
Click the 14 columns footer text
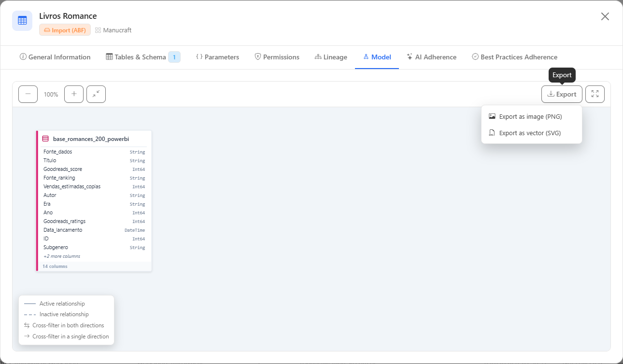tap(55, 266)
